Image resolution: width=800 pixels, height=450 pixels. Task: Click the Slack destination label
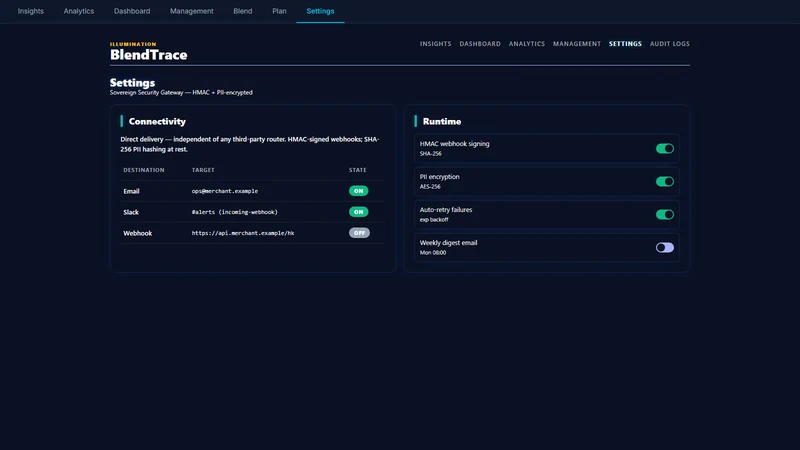coord(131,212)
